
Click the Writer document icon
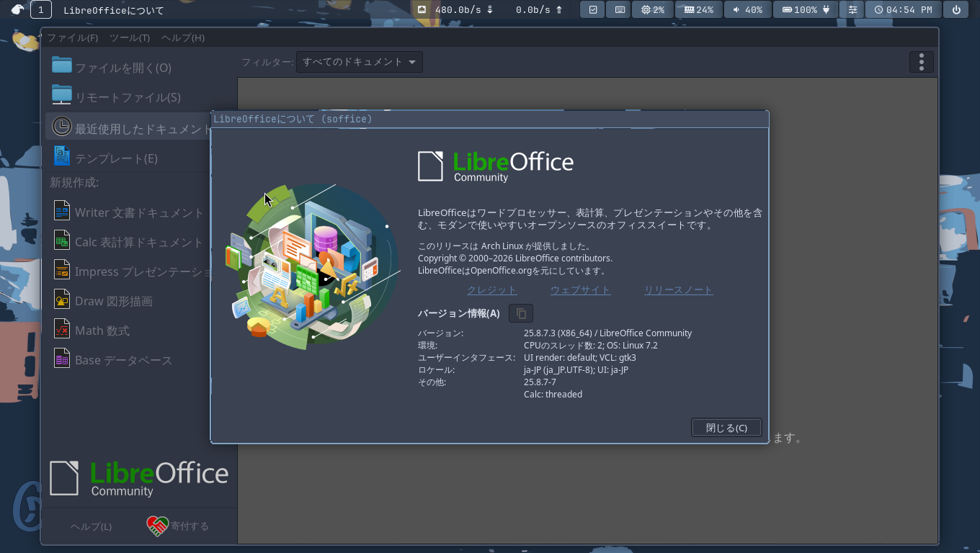point(62,211)
